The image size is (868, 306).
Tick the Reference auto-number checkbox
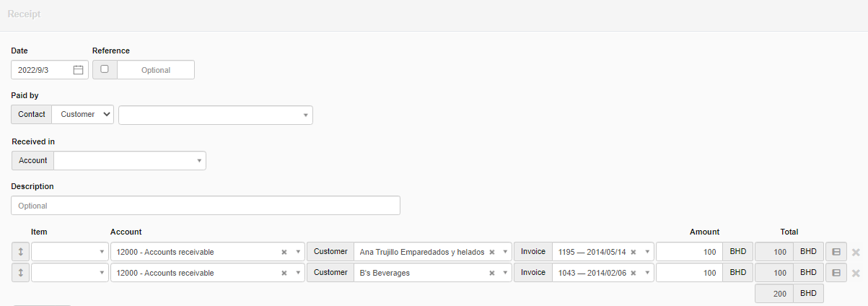pos(105,69)
